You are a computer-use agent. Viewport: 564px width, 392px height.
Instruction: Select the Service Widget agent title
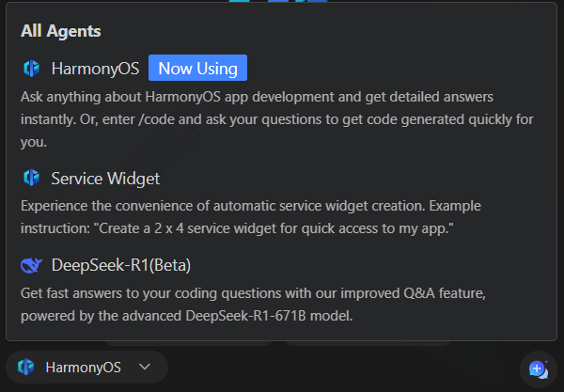105,178
